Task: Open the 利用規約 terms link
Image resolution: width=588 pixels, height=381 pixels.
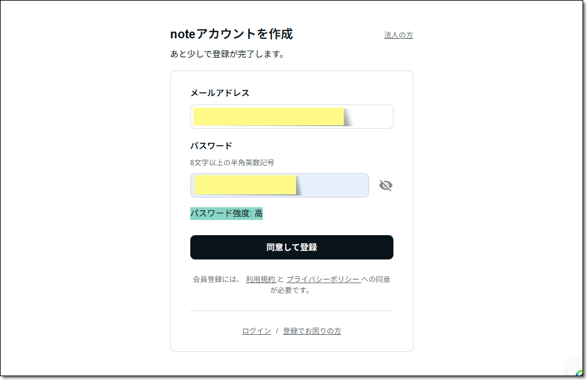Action: tap(262, 279)
